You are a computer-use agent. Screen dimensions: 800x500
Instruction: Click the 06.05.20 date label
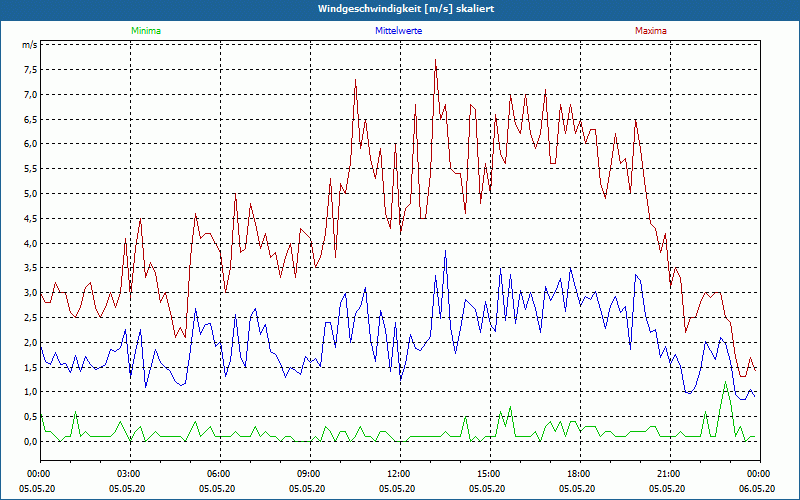(757, 488)
